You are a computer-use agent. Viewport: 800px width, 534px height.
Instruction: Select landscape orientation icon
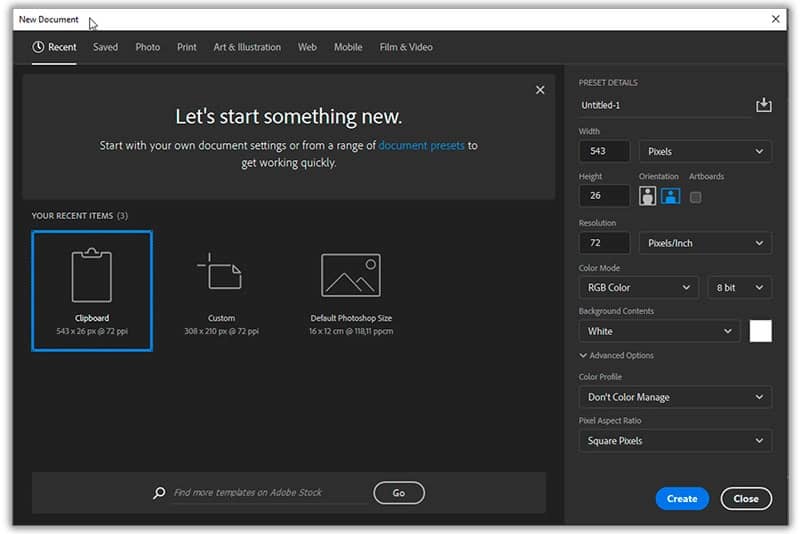(x=669, y=196)
